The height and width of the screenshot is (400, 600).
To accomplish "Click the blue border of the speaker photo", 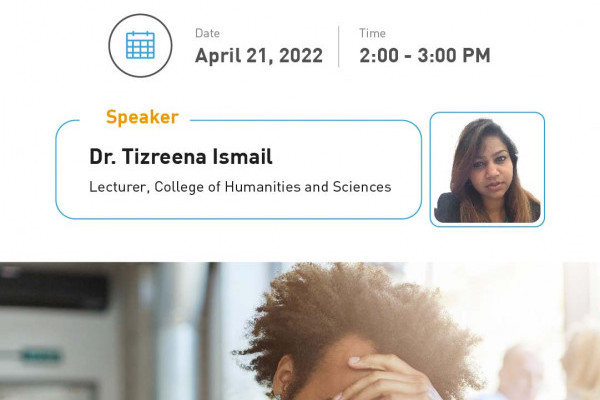I will pos(431,168).
